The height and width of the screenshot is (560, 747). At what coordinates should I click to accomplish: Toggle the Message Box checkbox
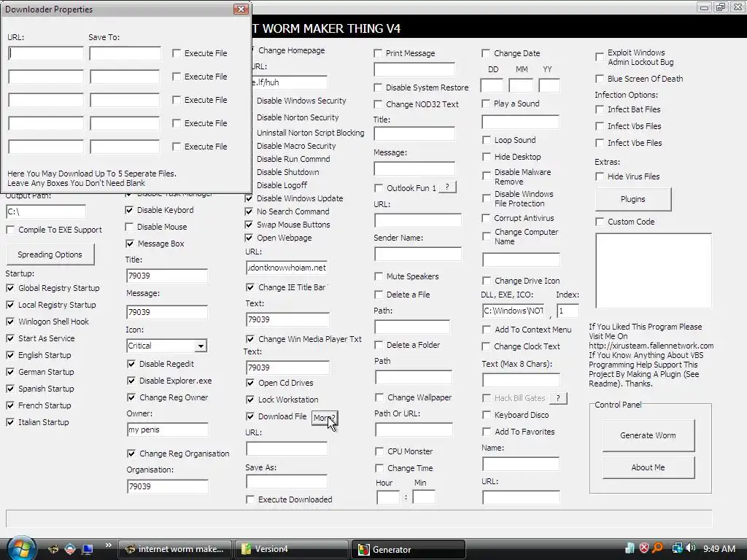tap(130, 244)
